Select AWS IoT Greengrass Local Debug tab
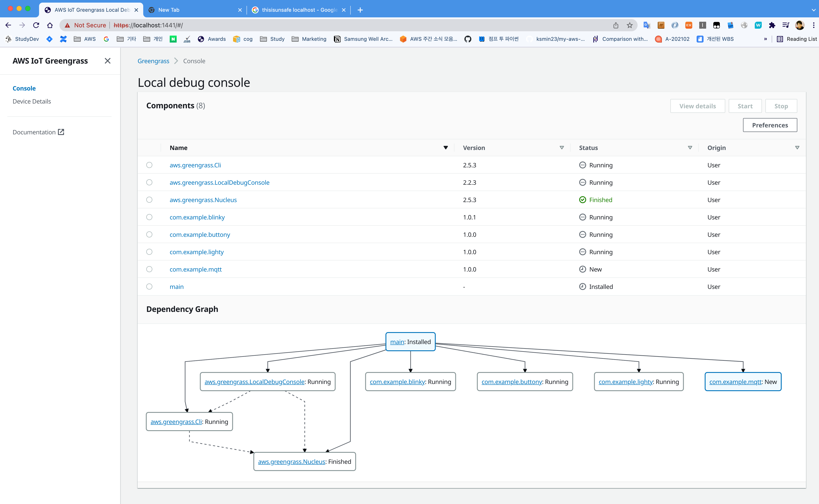The image size is (819, 504). coord(91,10)
